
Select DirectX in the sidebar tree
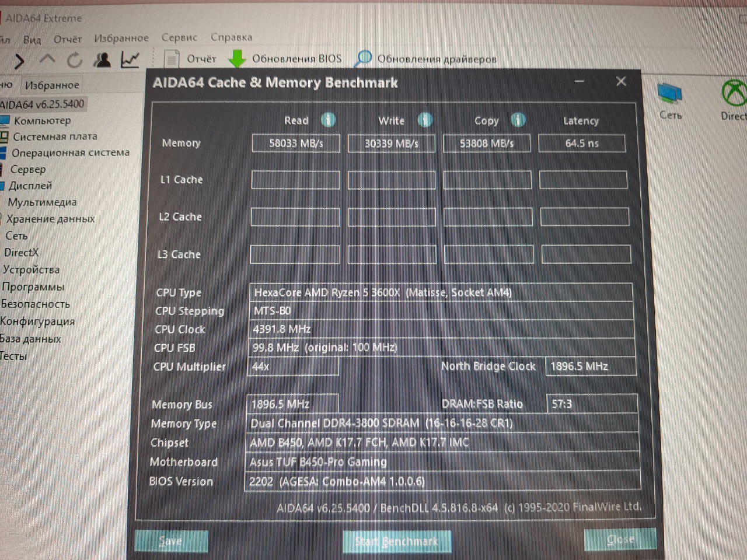[21, 253]
